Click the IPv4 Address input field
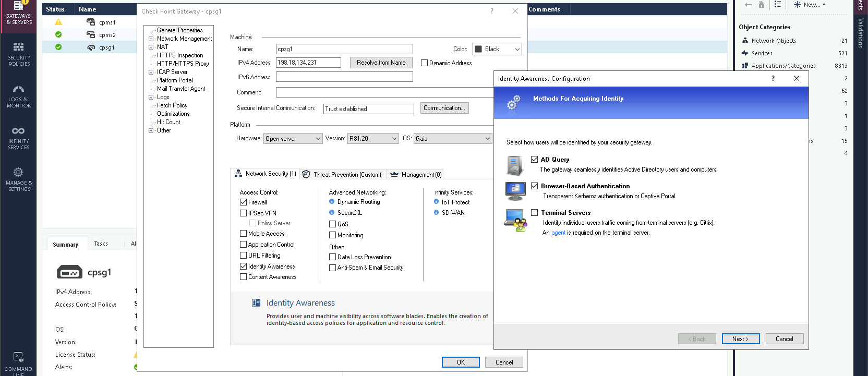The width and height of the screenshot is (868, 376). coord(308,63)
